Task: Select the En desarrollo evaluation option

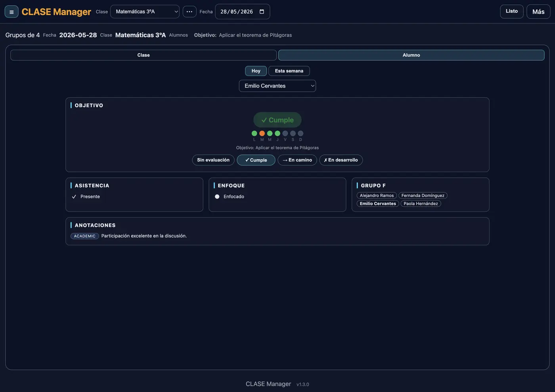Action: click(341, 160)
